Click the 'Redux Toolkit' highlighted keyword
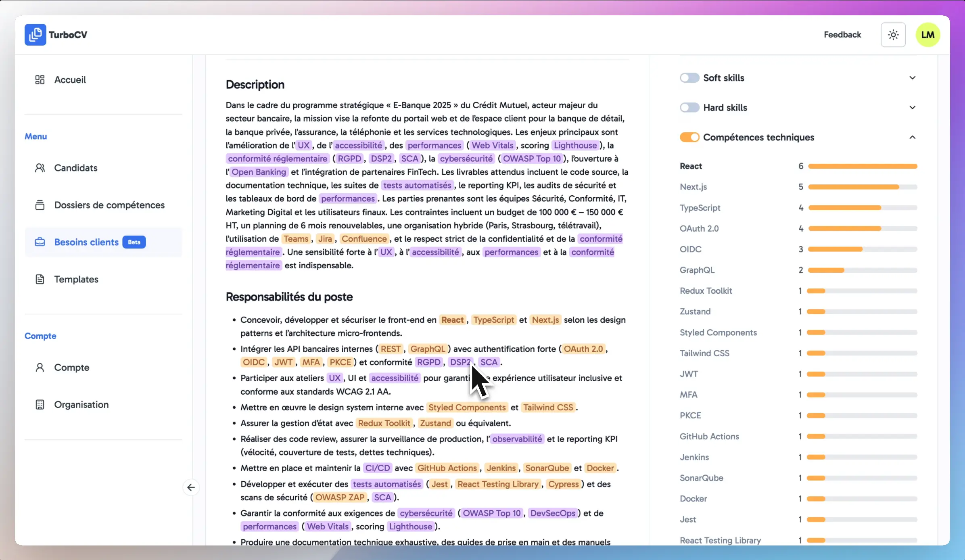Image resolution: width=965 pixels, height=560 pixels. [x=384, y=423]
